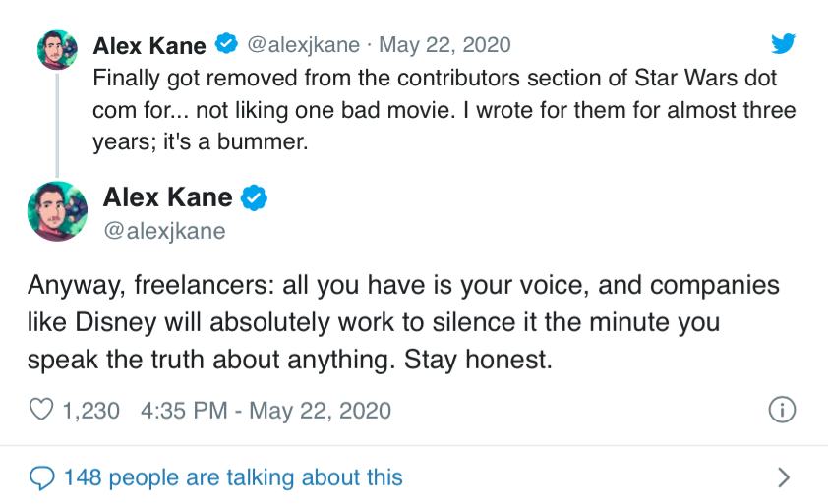Click the vertical thread line between avatars
828x504 pixels.
pos(58,123)
